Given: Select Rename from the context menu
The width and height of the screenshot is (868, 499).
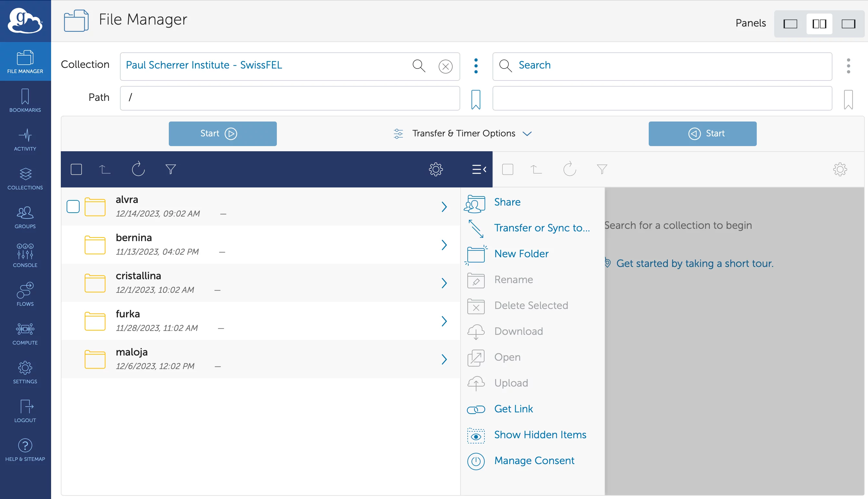Looking at the screenshot, I should tap(513, 280).
